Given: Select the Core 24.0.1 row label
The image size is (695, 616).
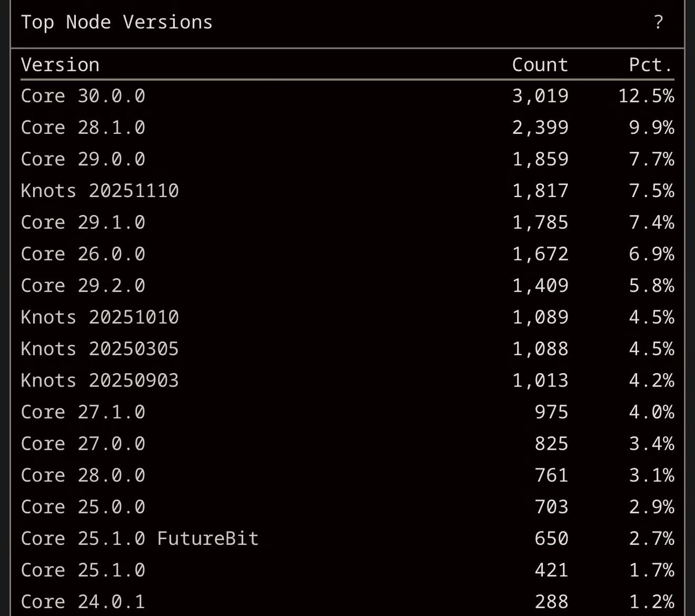Looking at the screenshot, I should [83, 602].
